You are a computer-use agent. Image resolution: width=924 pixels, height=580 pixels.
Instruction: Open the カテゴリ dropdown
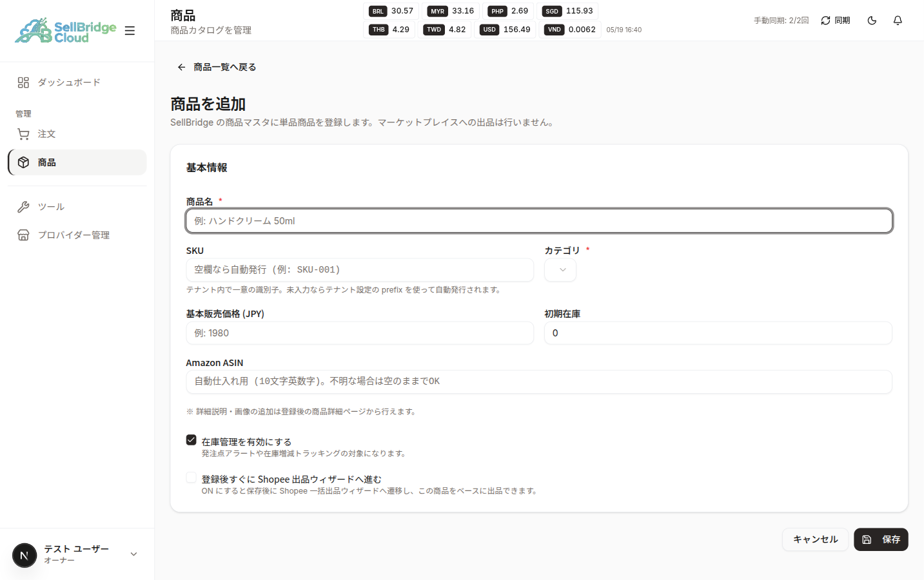(560, 270)
